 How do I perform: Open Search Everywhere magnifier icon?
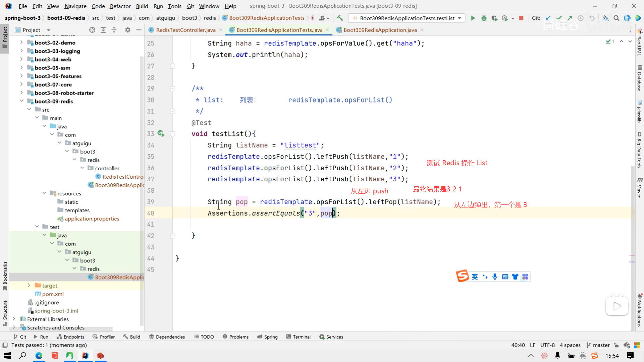(616, 18)
